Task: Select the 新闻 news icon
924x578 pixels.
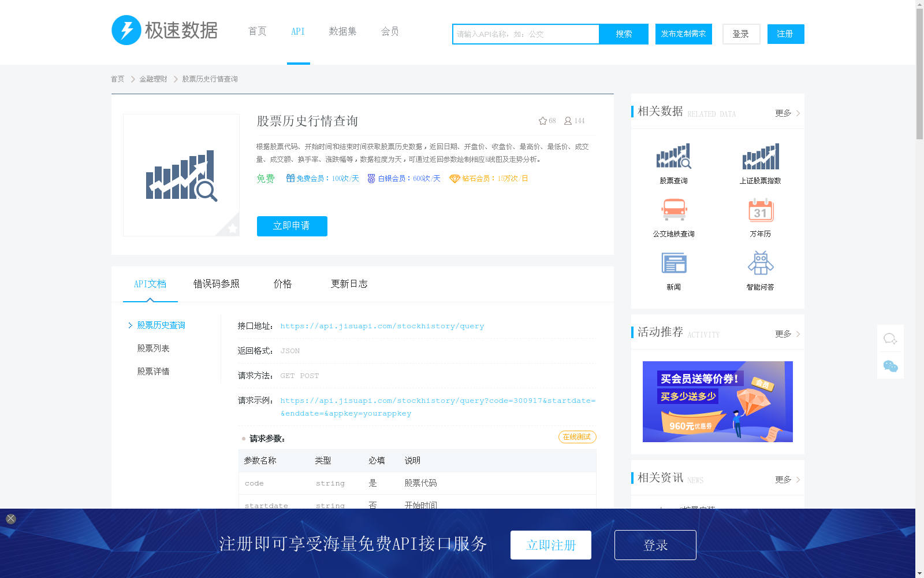Action: (673, 263)
